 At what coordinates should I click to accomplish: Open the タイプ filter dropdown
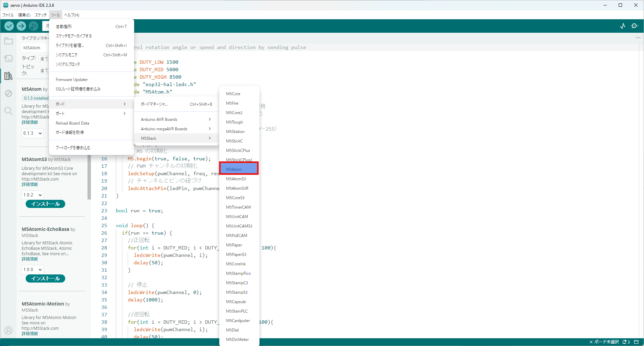45,58
